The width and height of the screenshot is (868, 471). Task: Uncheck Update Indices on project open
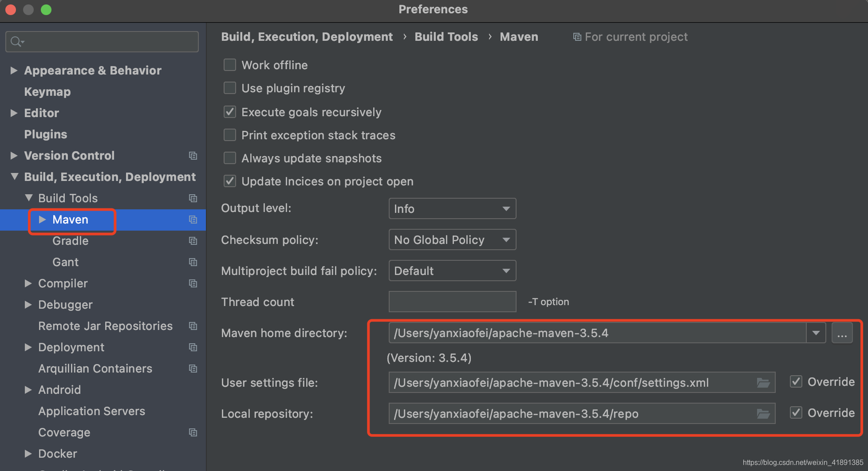click(x=230, y=181)
